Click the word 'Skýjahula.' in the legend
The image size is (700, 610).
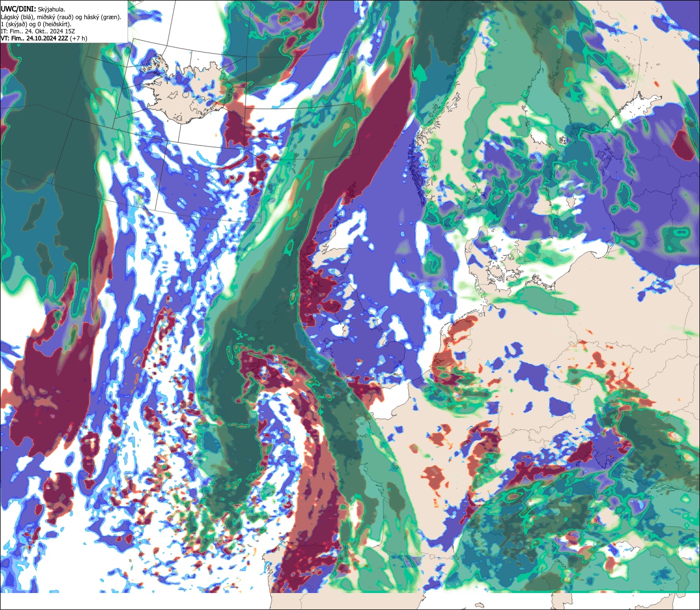click(51, 10)
